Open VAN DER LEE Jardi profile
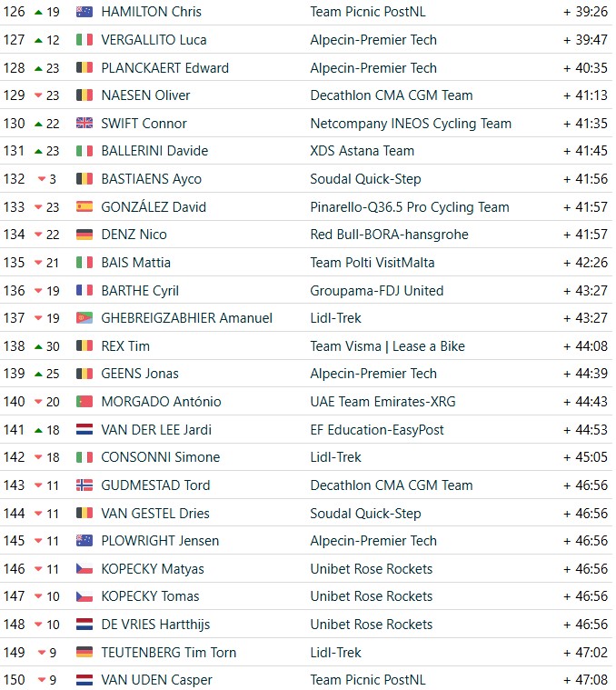 coord(156,429)
